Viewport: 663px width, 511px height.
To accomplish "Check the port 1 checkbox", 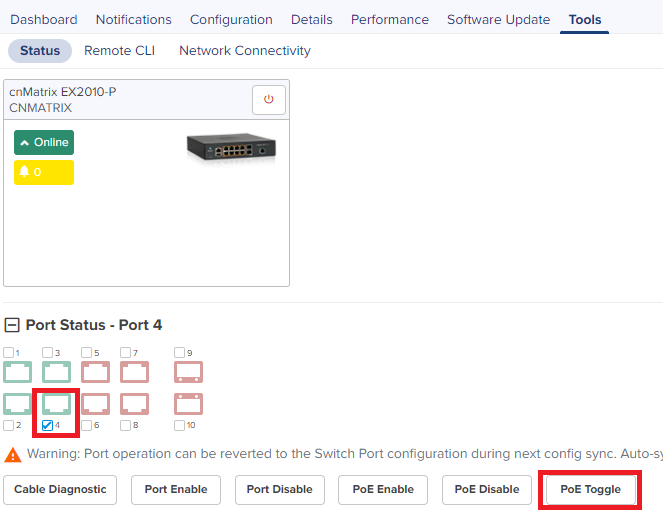I will pos(8,353).
